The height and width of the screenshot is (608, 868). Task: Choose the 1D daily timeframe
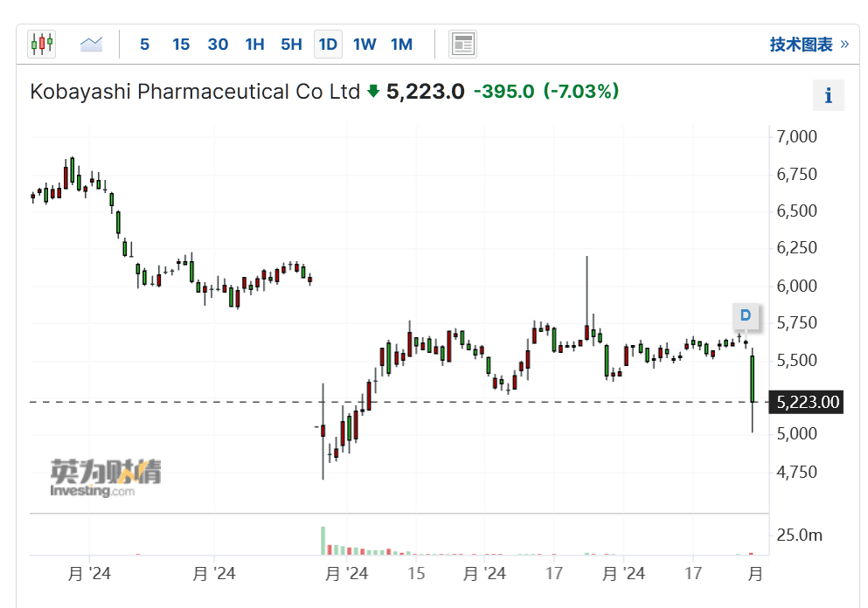point(328,44)
